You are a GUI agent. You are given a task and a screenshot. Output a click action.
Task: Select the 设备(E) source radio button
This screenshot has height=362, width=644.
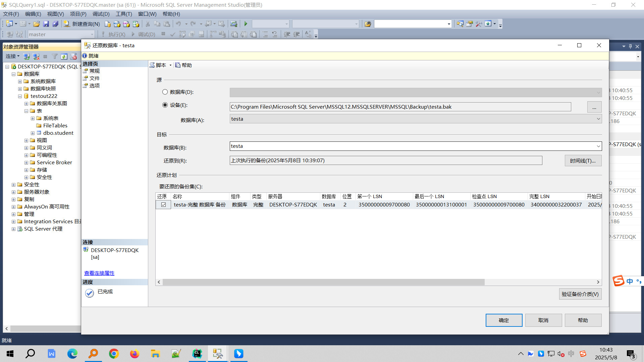(165, 105)
